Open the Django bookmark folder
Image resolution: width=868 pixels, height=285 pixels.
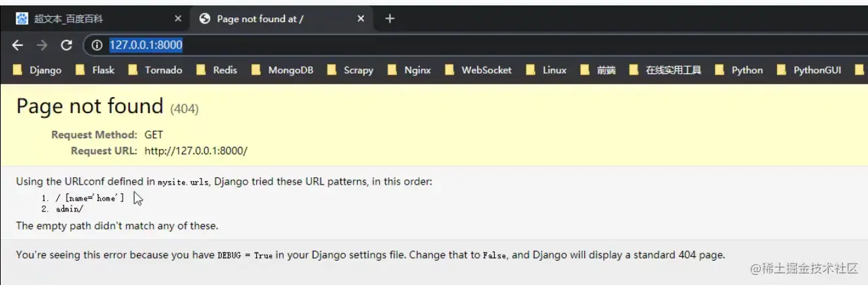pyautogui.click(x=38, y=70)
